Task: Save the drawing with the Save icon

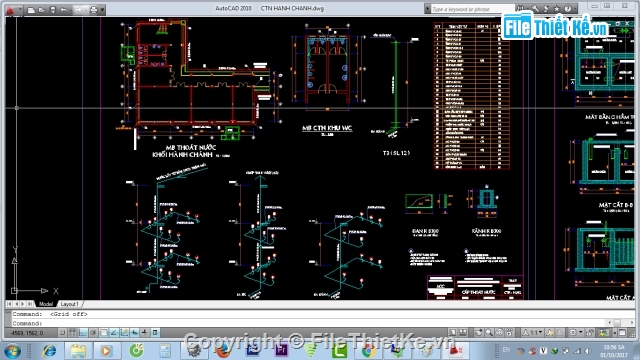Action: click(x=53, y=10)
